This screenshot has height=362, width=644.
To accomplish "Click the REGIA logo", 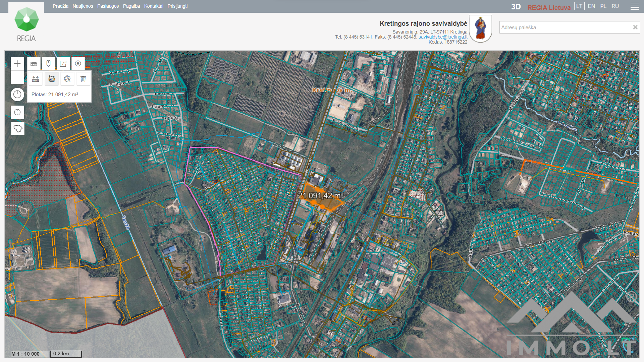I will coord(26,25).
